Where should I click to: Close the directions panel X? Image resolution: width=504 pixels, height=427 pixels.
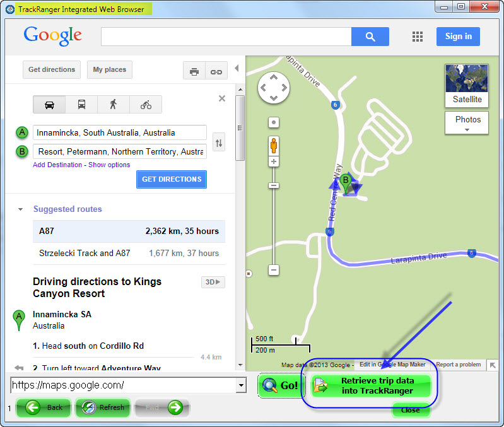pos(222,98)
